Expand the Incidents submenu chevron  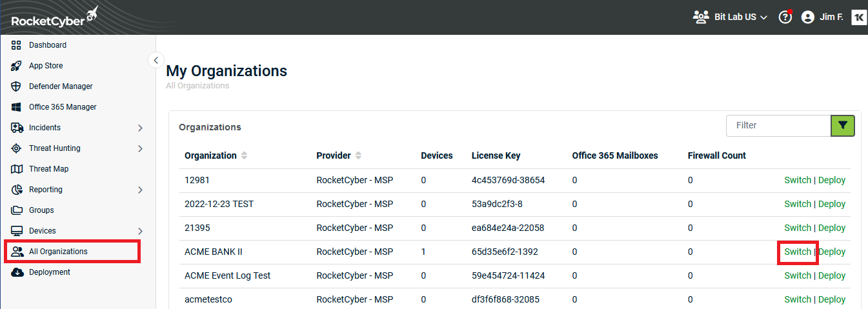coord(140,128)
